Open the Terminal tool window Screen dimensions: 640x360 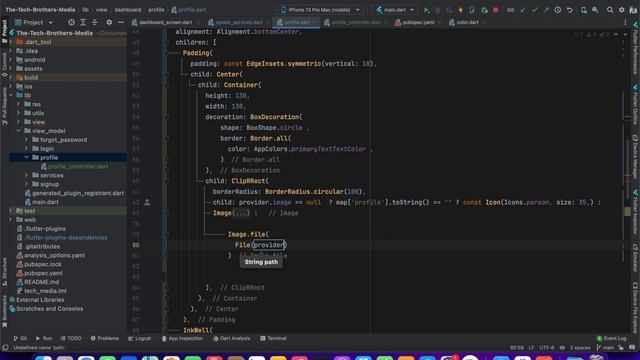(273, 338)
